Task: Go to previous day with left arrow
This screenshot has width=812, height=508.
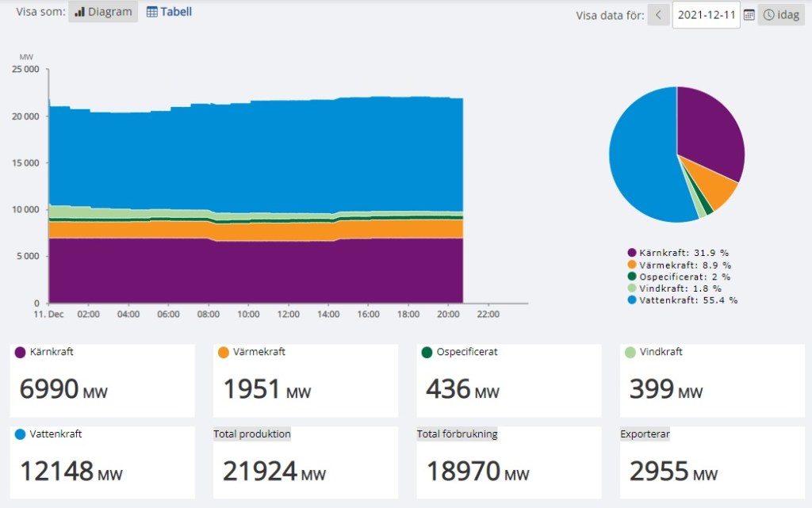Action: tap(658, 15)
